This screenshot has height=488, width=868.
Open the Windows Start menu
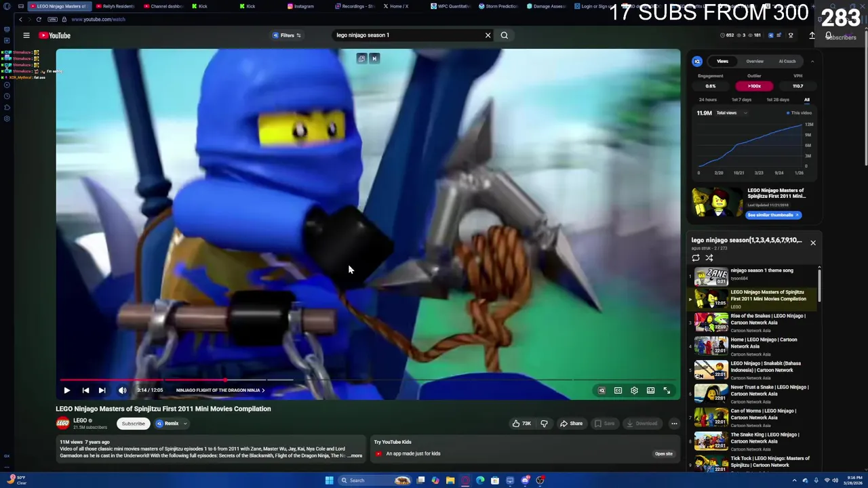(329, 481)
